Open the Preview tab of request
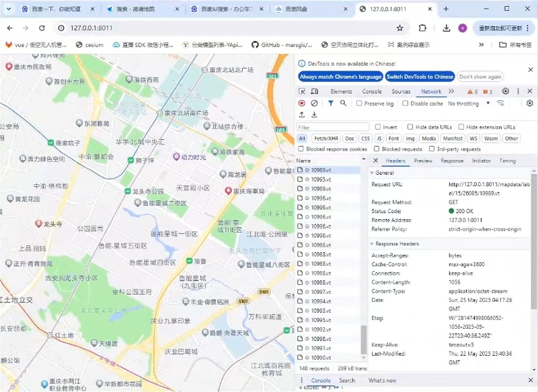The height and width of the screenshot is (392, 538). click(x=423, y=161)
